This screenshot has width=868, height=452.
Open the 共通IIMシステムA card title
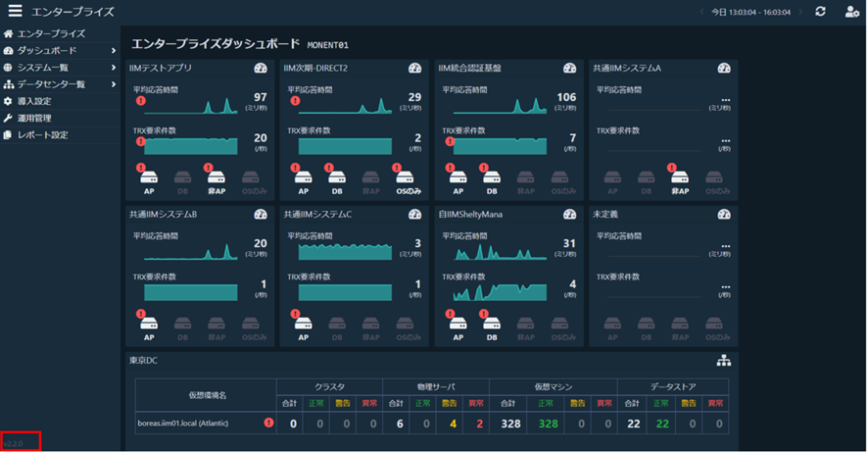pos(627,68)
